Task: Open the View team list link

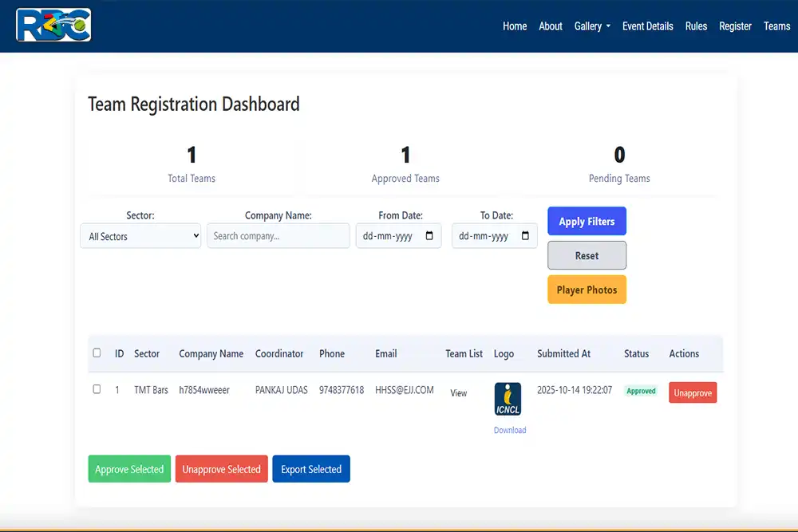Action: 458,392
